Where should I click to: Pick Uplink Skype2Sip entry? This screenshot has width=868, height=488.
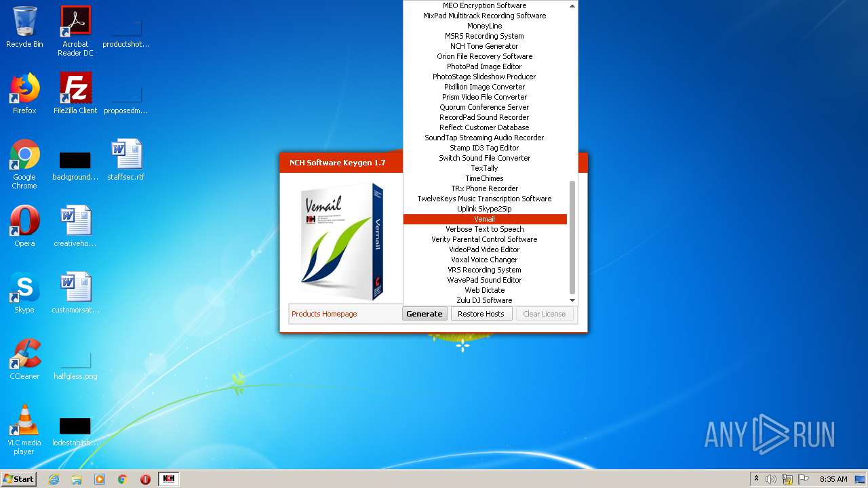[485, 209]
